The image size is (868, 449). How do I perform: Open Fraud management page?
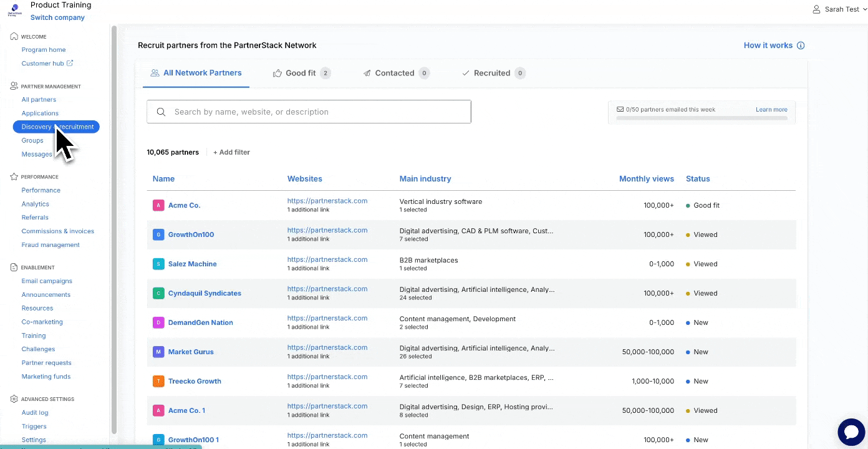[x=51, y=245]
